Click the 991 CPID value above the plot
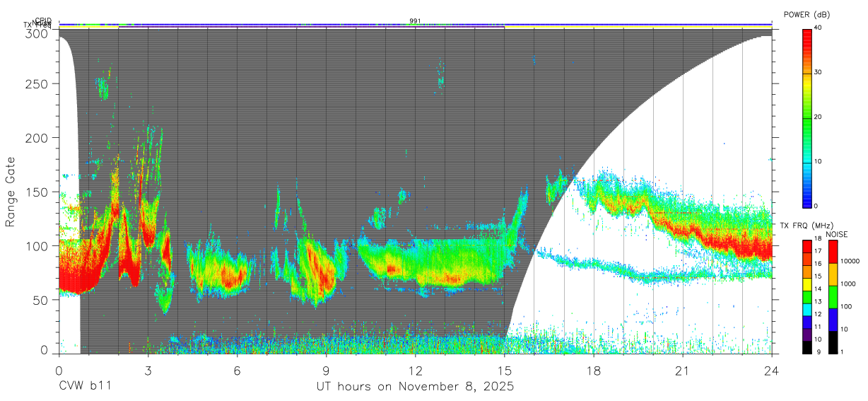Image resolution: width=868 pixels, height=401 pixels. tap(415, 21)
